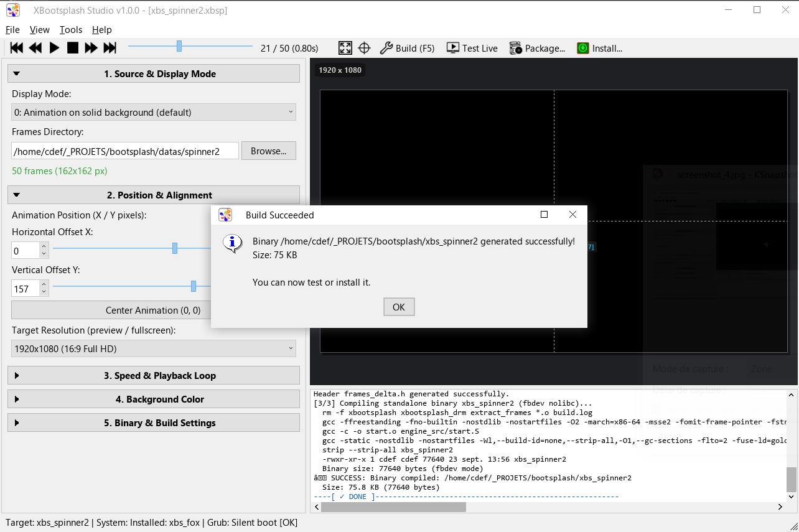Click the build log horizontal scrollbar thumb
This screenshot has height=532, width=799.
pyautogui.click(x=393, y=506)
